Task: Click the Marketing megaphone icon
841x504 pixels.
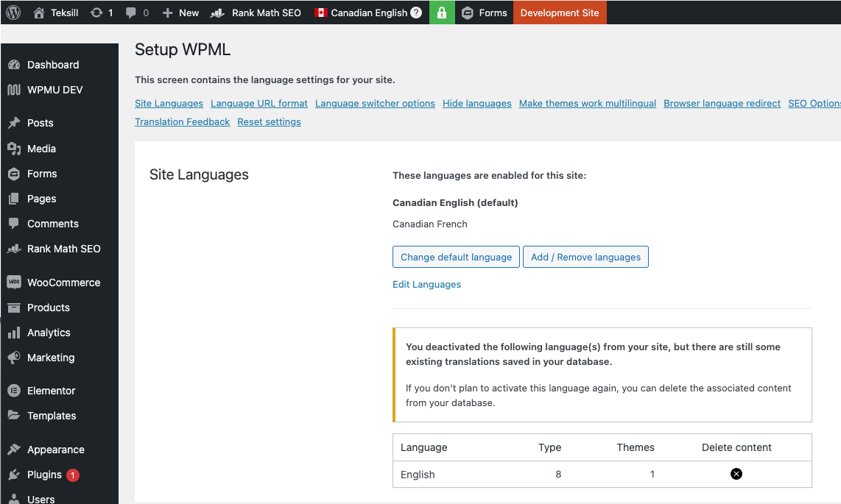Action: tap(14, 358)
